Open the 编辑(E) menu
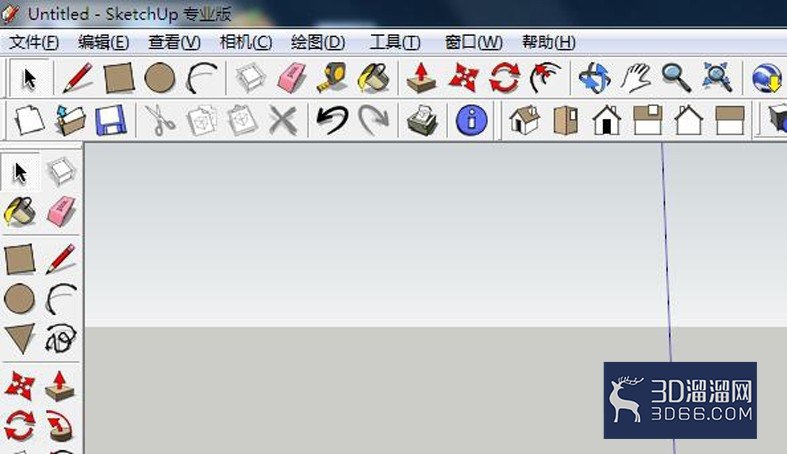This screenshot has width=787, height=454. pyautogui.click(x=104, y=42)
